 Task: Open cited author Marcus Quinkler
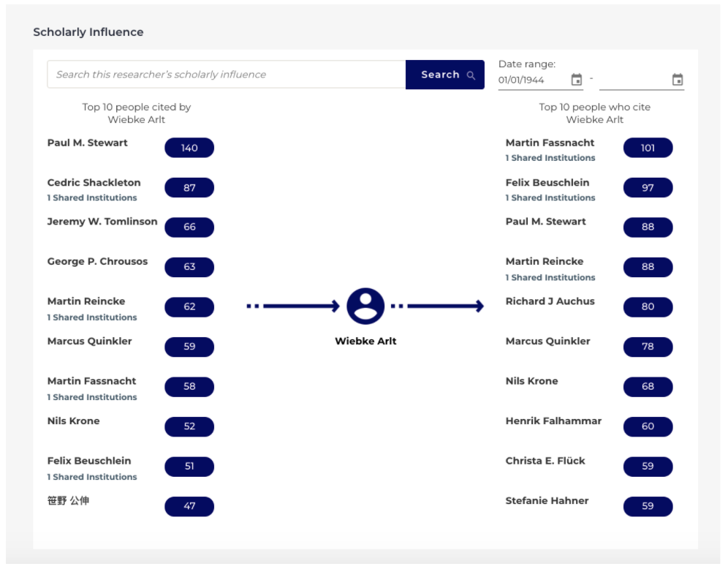(90, 342)
